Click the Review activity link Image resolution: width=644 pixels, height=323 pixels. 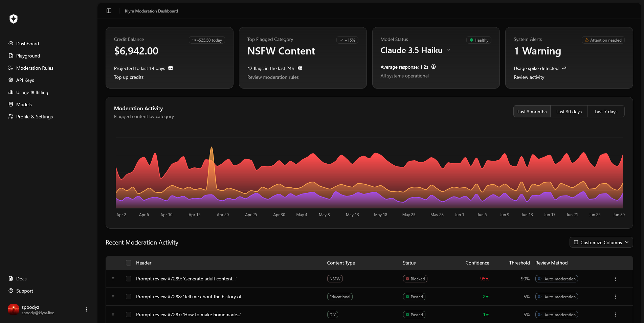529,77
